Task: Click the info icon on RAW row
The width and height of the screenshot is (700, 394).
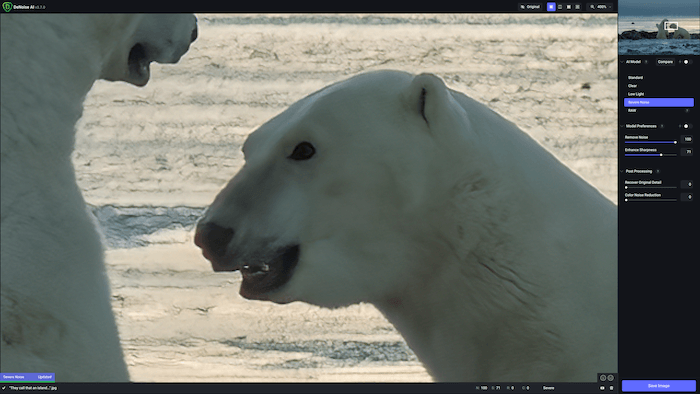Action: 687,110
